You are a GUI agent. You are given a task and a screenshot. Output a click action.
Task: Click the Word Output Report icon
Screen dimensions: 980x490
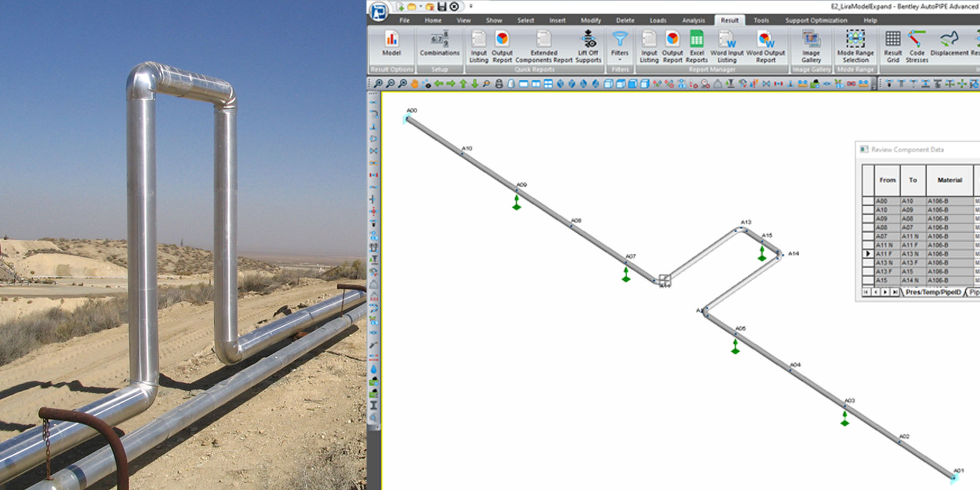765,46
